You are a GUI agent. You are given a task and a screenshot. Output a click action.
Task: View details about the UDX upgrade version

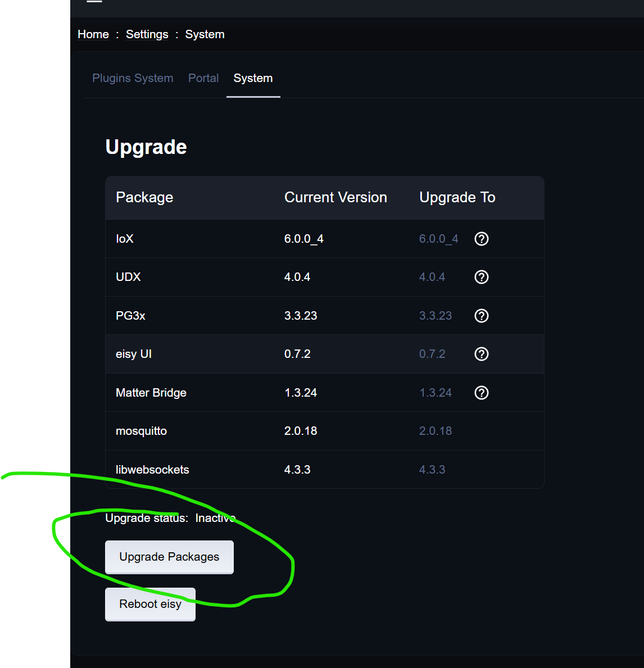481,276
